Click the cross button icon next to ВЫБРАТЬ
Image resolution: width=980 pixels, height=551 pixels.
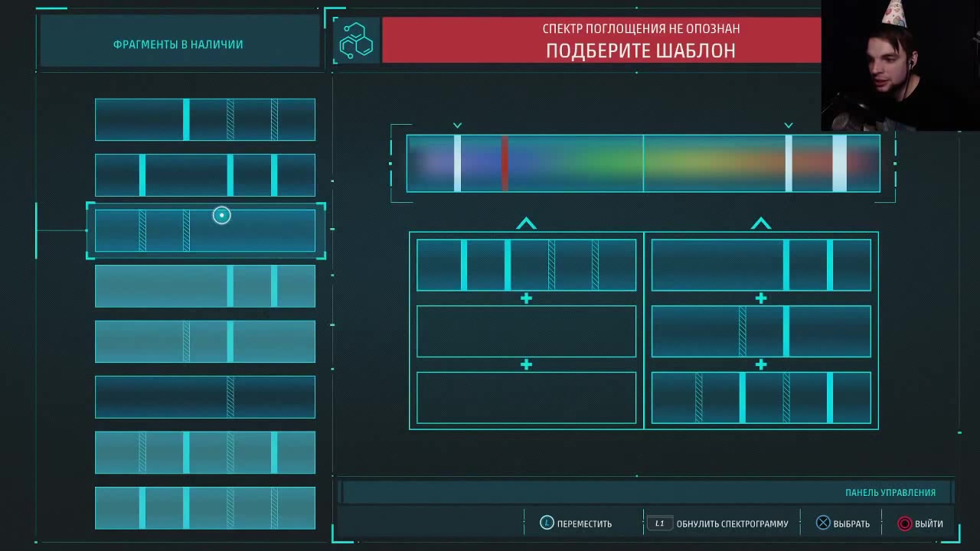pyautogui.click(x=822, y=523)
